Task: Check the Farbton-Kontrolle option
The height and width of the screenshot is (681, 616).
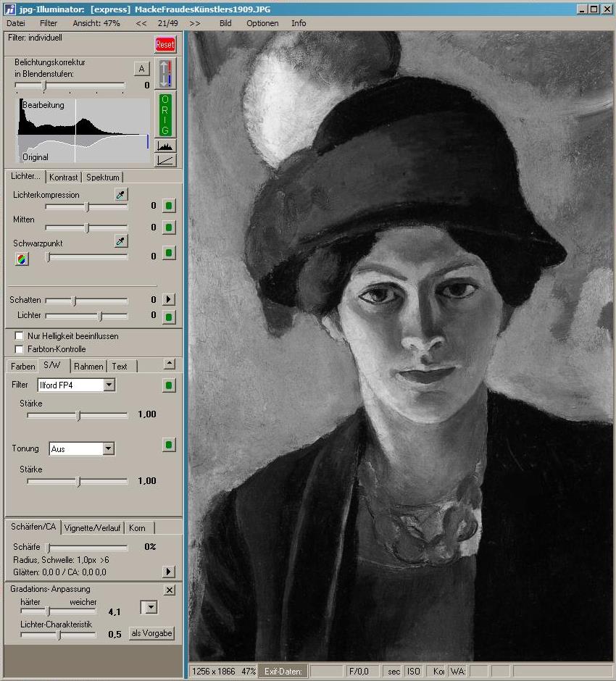Action: coord(20,349)
